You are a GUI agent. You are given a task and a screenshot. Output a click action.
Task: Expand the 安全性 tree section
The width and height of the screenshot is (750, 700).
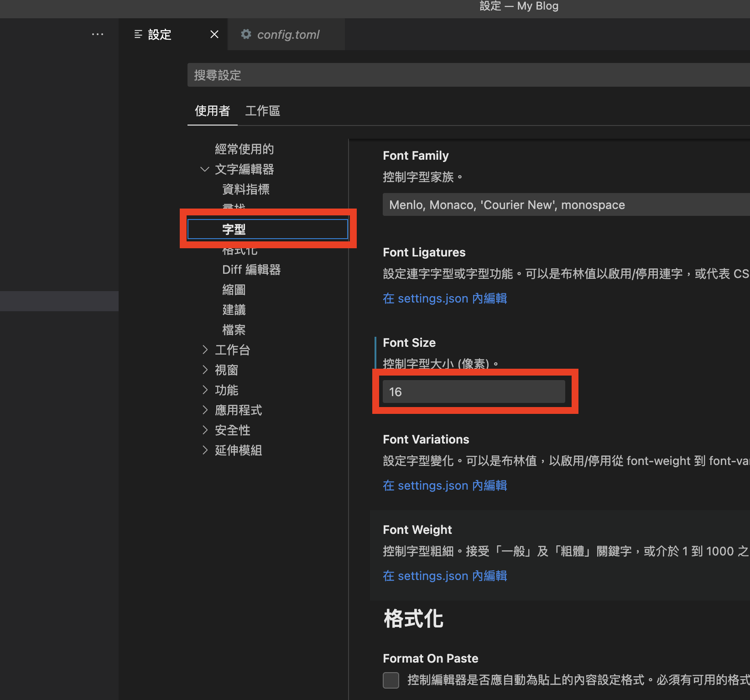click(x=205, y=430)
